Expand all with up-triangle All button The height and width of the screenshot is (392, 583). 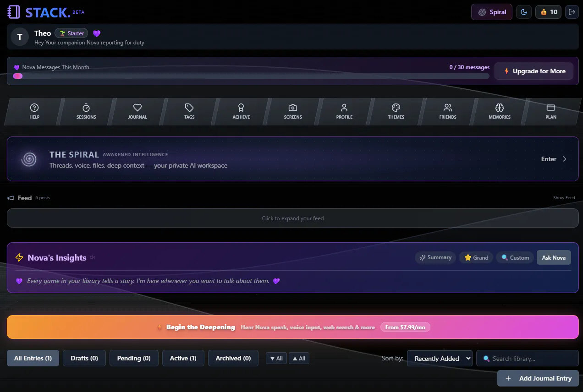pos(299,359)
